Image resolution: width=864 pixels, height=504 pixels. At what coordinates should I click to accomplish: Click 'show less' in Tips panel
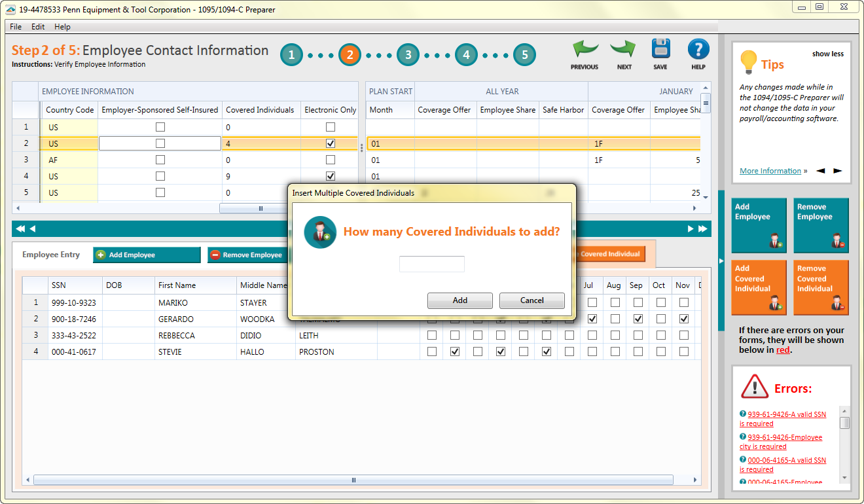[x=827, y=54]
